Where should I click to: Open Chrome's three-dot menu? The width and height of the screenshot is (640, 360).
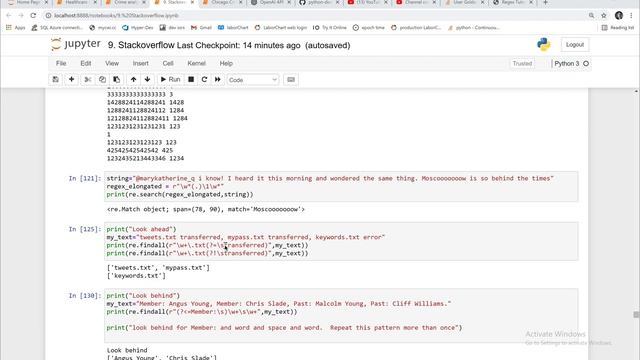(631, 16)
